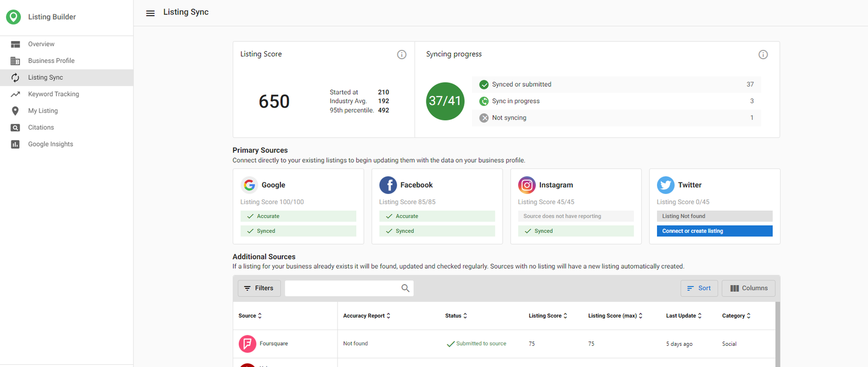This screenshot has height=367, width=868.
Task: Click the search magnifier icon
Action: (x=405, y=288)
